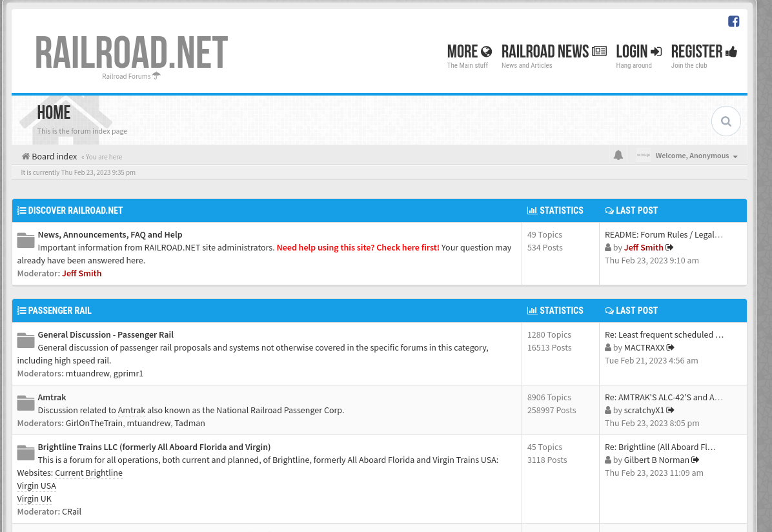This screenshot has width=772, height=532.
Task: View latest post arrow next to Jeff Smith
Action: click(x=669, y=247)
